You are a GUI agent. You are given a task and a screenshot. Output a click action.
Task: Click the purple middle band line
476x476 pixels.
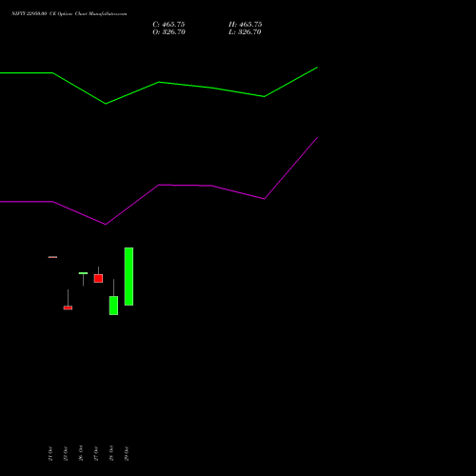coord(159,185)
